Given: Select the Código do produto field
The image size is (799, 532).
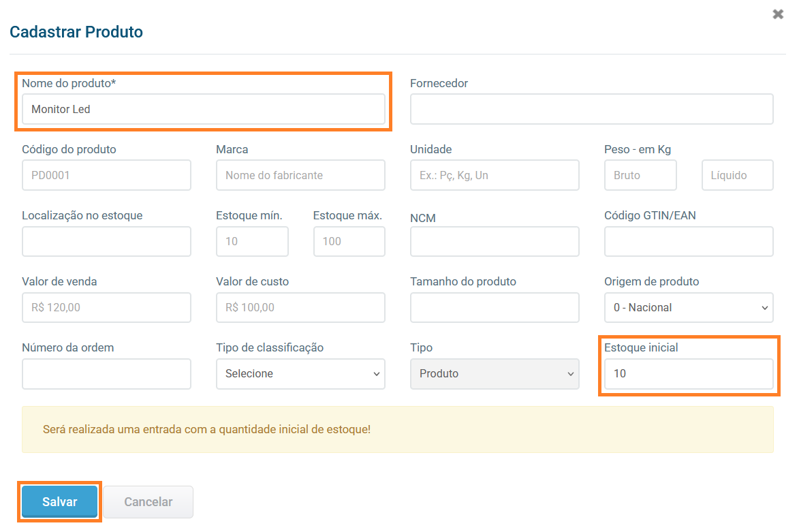Looking at the screenshot, I should pyautogui.click(x=106, y=175).
